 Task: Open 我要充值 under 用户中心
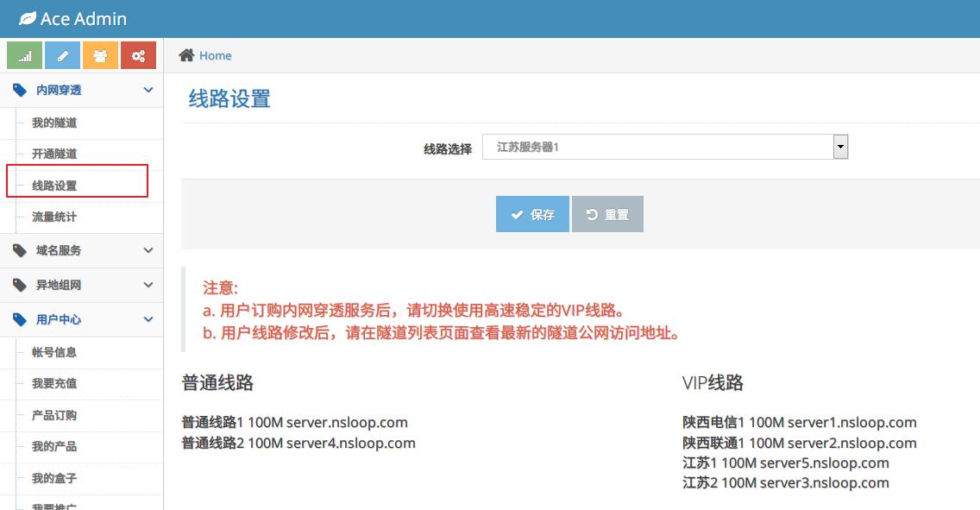coord(54,383)
